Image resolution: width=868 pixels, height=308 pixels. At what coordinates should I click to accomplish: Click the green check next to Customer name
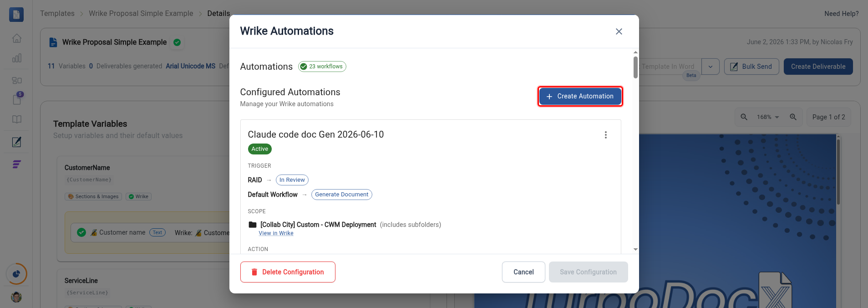point(81,232)
